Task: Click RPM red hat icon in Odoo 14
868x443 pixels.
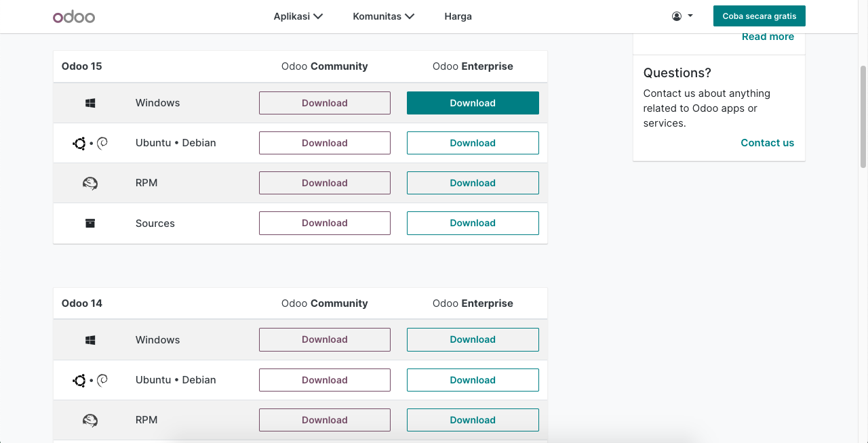Action: 90,420
